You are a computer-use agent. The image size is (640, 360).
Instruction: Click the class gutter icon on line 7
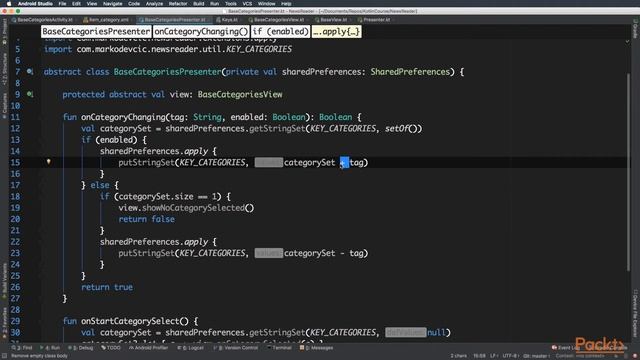pyautogui.click(x=30, y=71)
